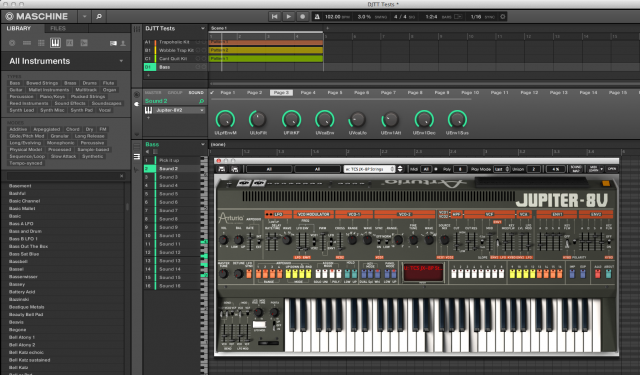Image resolution: width=640 pixels, height=375 pixels.
Task: Select parameter Page 1 tab
Action: [228, 93]
